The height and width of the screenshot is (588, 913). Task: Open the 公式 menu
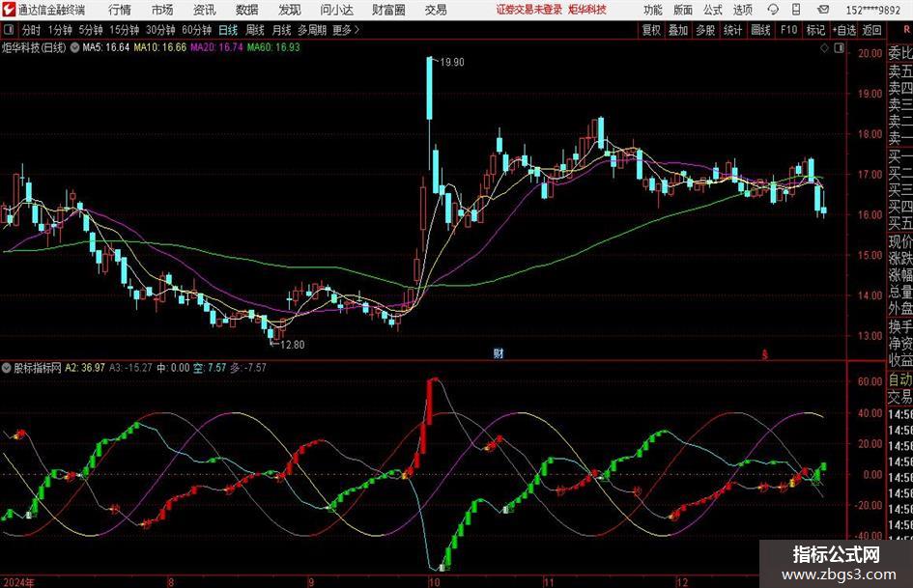[x=713, y=10]
